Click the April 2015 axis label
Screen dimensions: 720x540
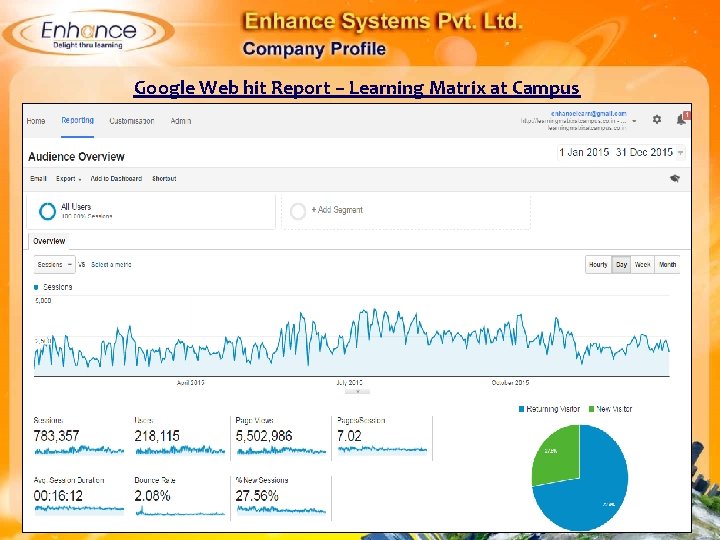(x=191, y=382)
